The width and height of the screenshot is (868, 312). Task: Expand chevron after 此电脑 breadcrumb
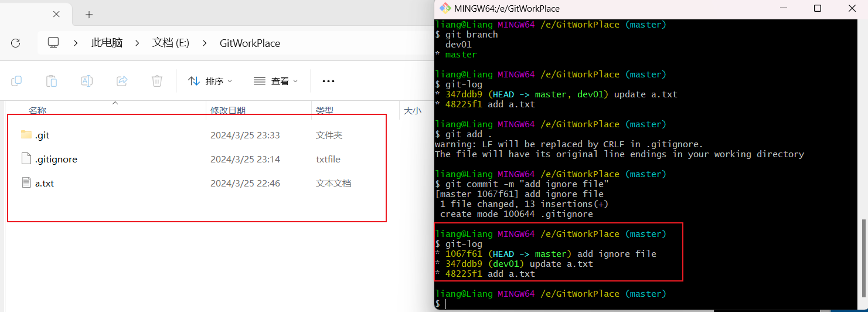click(x=137, y=43)
